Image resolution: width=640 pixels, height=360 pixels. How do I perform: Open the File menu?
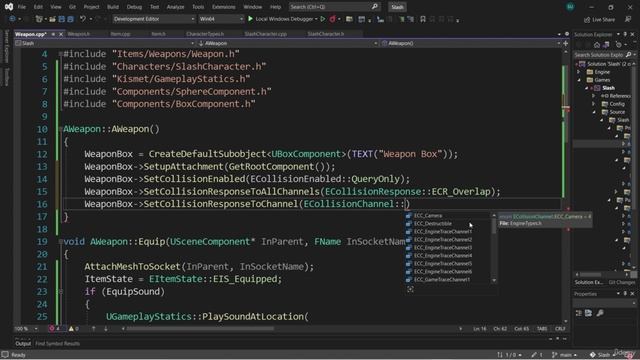point(22,7)
